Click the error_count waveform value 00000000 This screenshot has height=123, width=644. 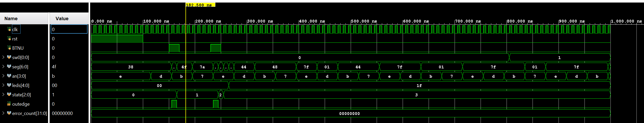pos(350,113)
